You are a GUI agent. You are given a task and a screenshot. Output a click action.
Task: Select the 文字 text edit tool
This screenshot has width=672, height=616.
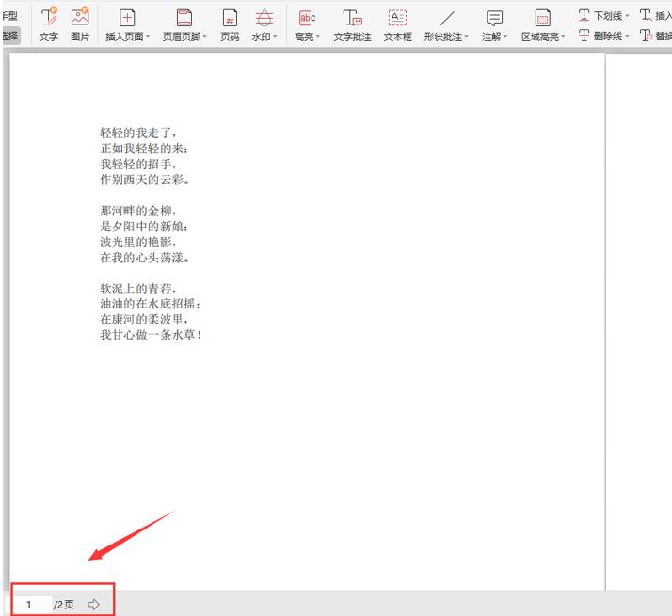(48, 24)
